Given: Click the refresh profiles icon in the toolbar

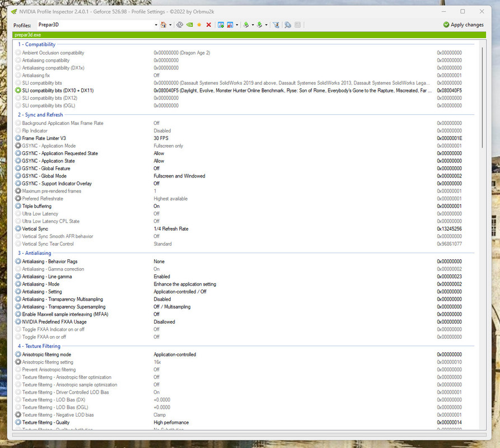Looking at the screenshot, I should click(x=180, y=25).
